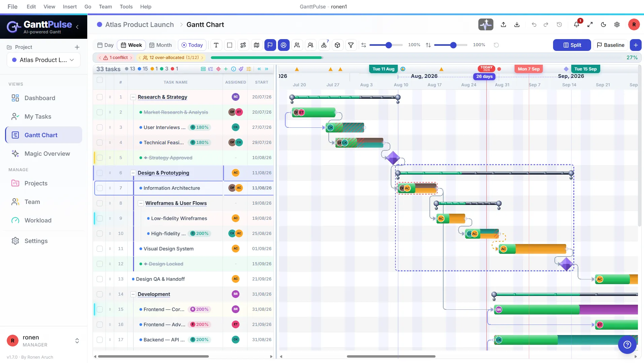The width and height of the screenshot is (644, 363).
Task: Activate dashed-rectangle selection tool
Action: point(230,45)
